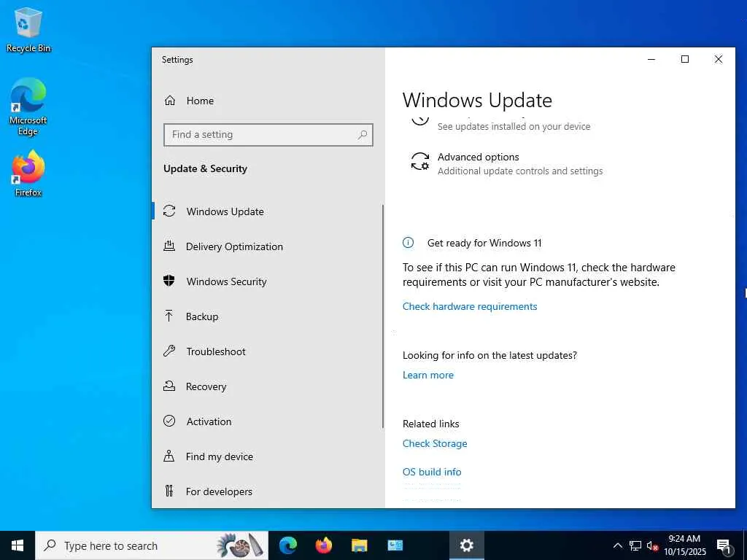Open the Start menu
The image size is (747, 560).
coord(18,545)
